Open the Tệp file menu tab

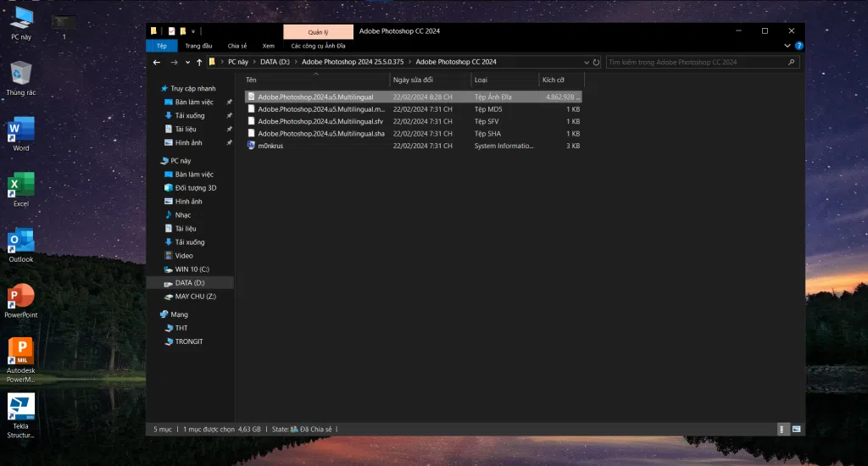coord(162,46)
